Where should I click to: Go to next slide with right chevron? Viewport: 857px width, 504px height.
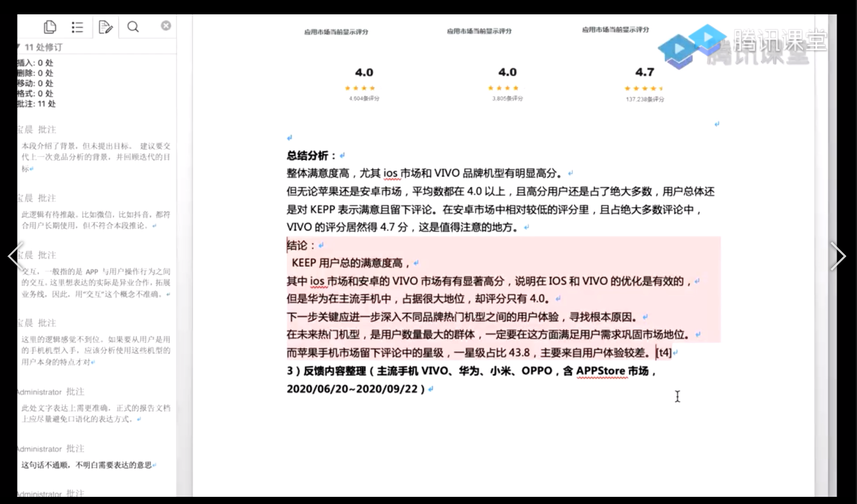click(838, 257)
